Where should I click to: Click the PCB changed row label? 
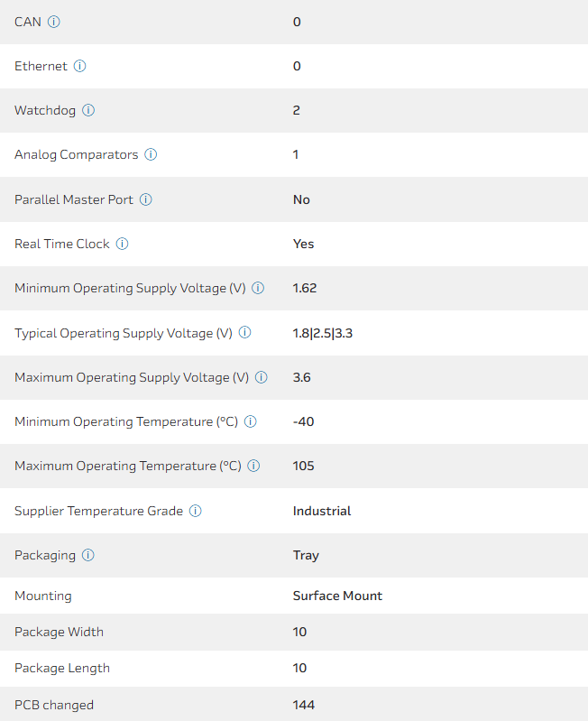point(54,705)
